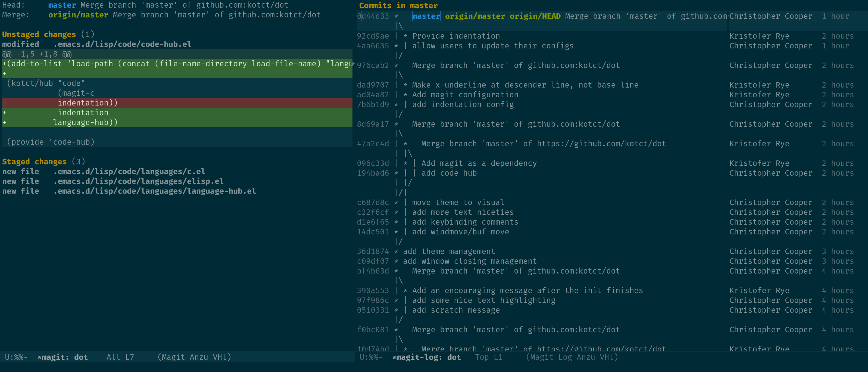Click the 0d44d33 commit hash
This screenshot has height=372, width=868.
[x=373, y=16]
